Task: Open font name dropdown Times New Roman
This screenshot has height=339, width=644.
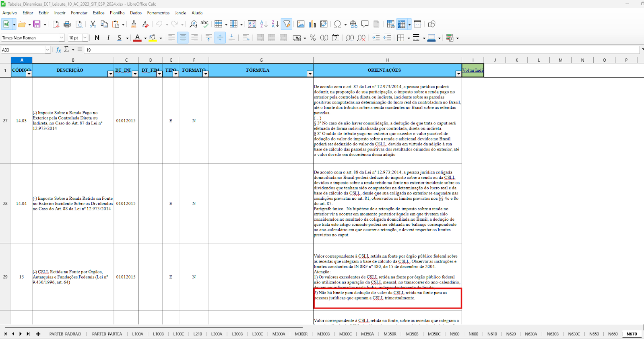Action: pyautogui.click(x=62, y=38)
